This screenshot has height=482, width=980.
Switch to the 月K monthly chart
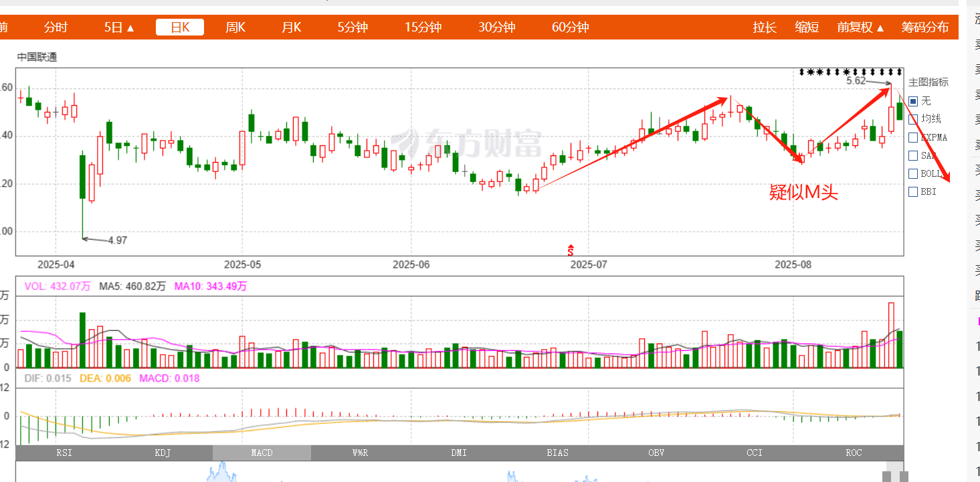(x=291, y=27)
